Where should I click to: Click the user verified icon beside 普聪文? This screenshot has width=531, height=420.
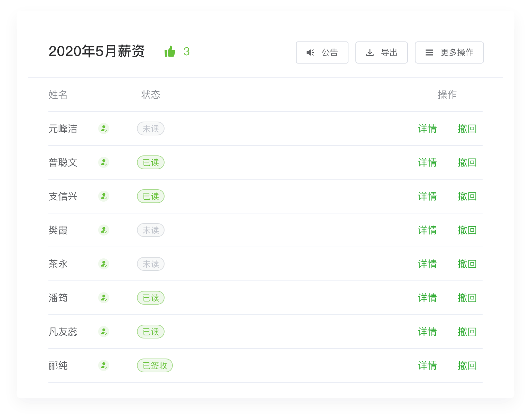(103, 162)
